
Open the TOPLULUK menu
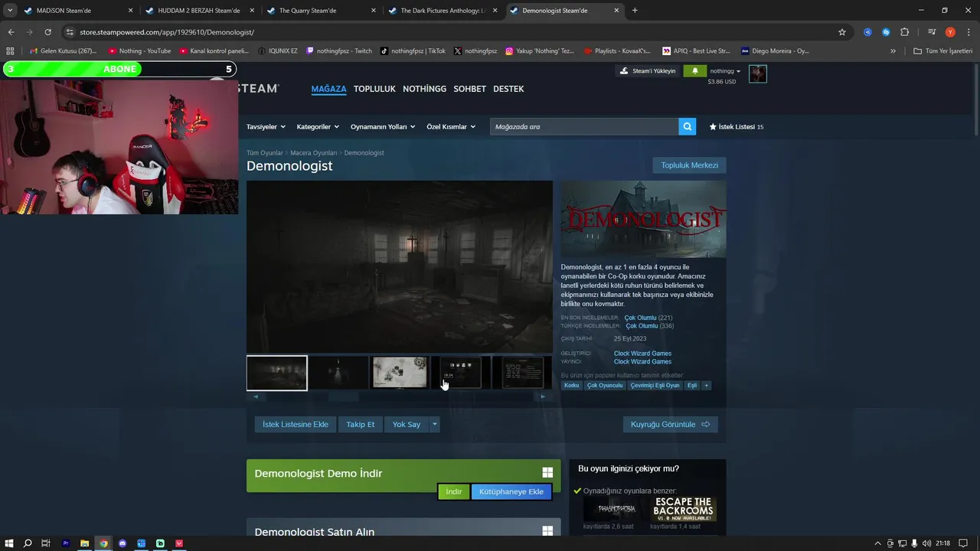(374, 89)
